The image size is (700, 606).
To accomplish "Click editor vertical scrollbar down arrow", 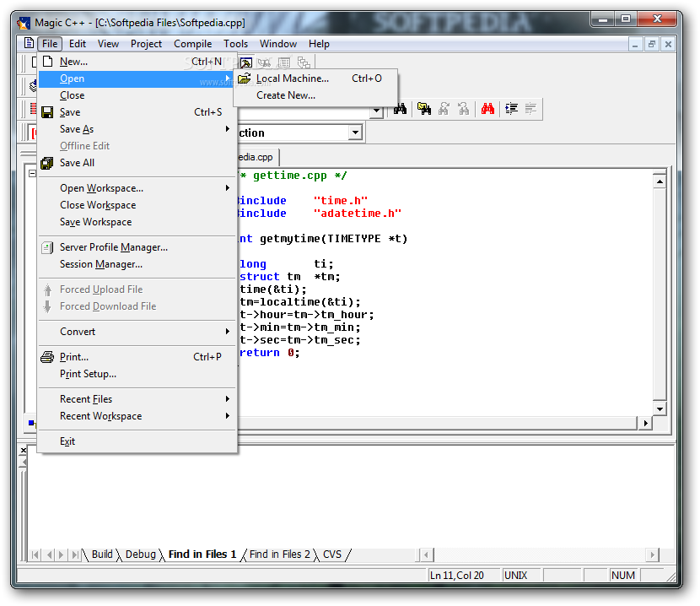I will tap(660, 409).
